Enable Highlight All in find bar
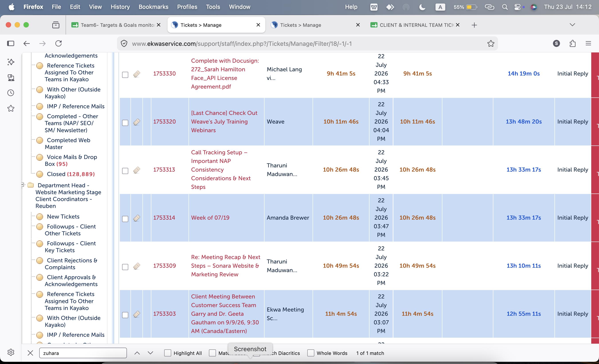Image resolution: width=599 pixels, height=364 pixels. tap(168, 353)
